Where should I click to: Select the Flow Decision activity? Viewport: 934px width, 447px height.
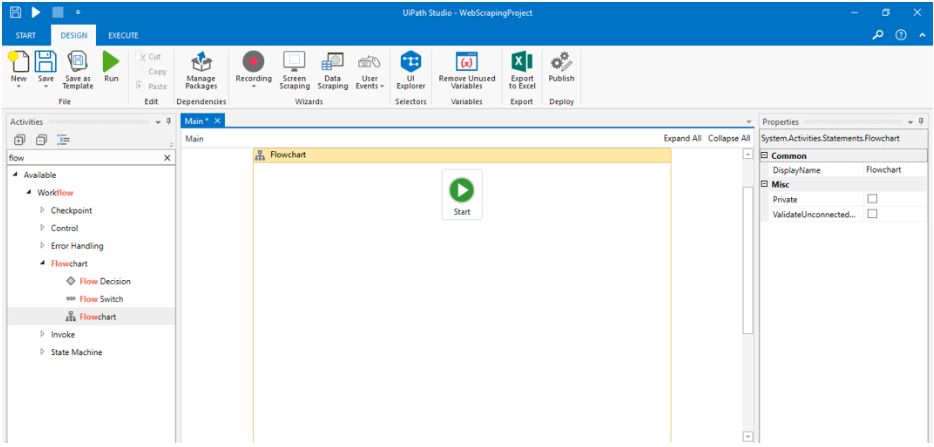coord(98,281)
